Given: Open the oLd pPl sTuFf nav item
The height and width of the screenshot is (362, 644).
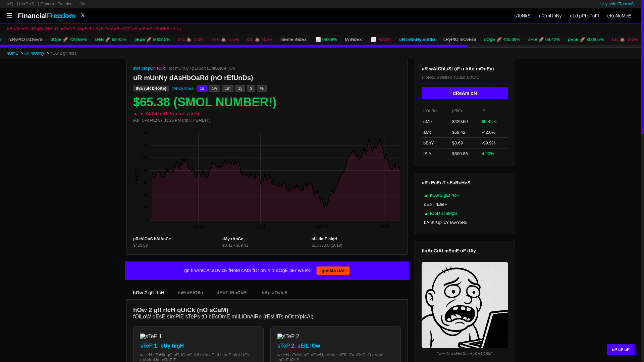Looking at the screenshot, I should [584, 16].
